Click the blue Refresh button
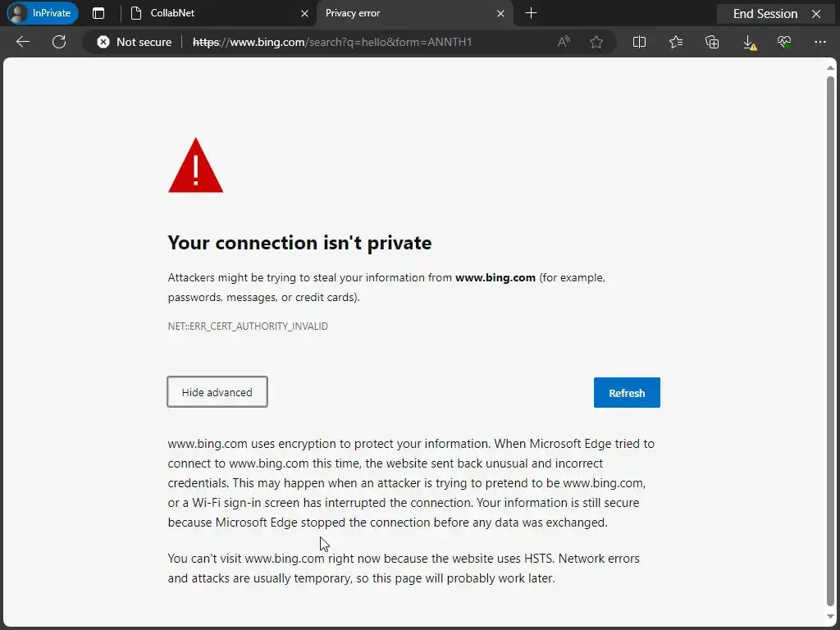 (x=627, y=393)
